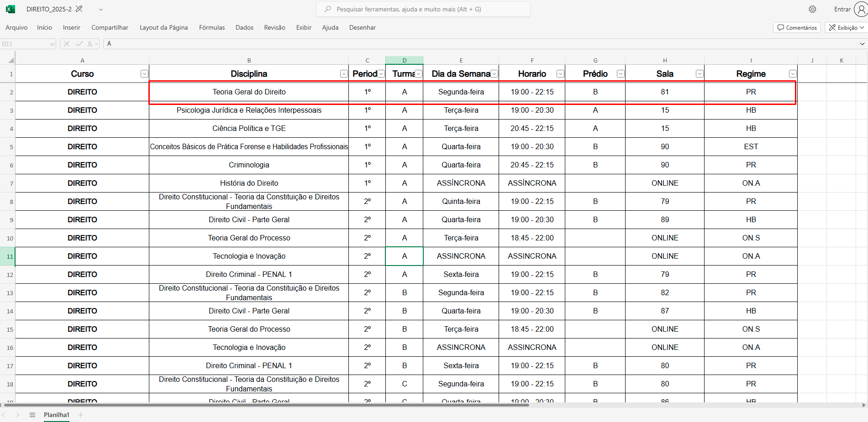Switch to the Revisão tab
Screen dimensions: 868x422
274,27
